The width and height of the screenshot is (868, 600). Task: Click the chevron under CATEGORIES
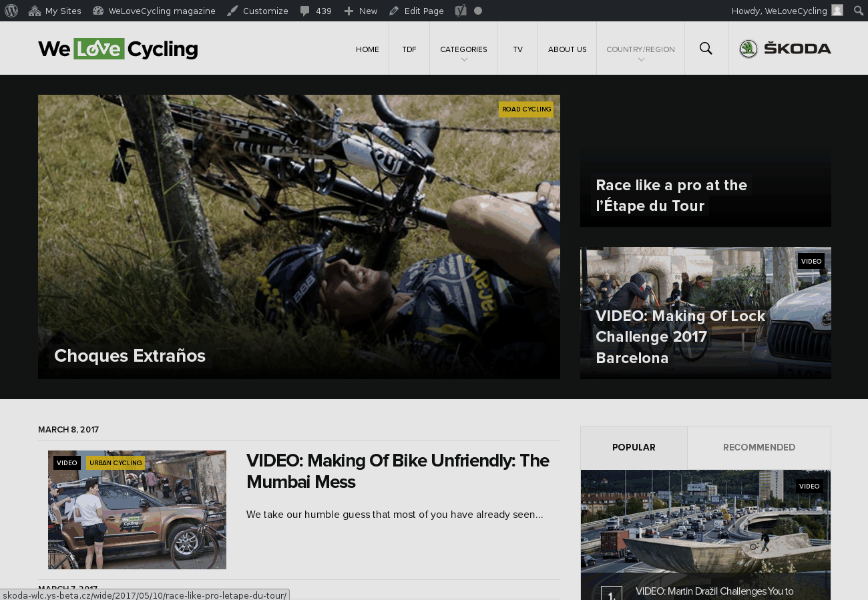click(464, 60)
